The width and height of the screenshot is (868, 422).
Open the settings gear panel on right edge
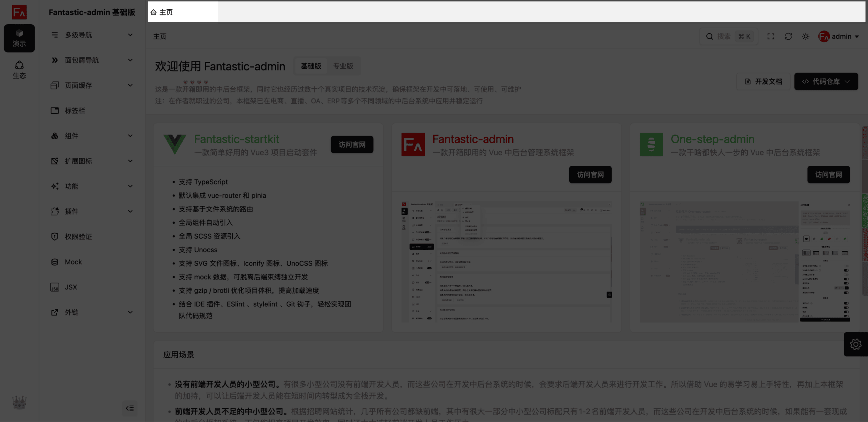coord(856,344)
